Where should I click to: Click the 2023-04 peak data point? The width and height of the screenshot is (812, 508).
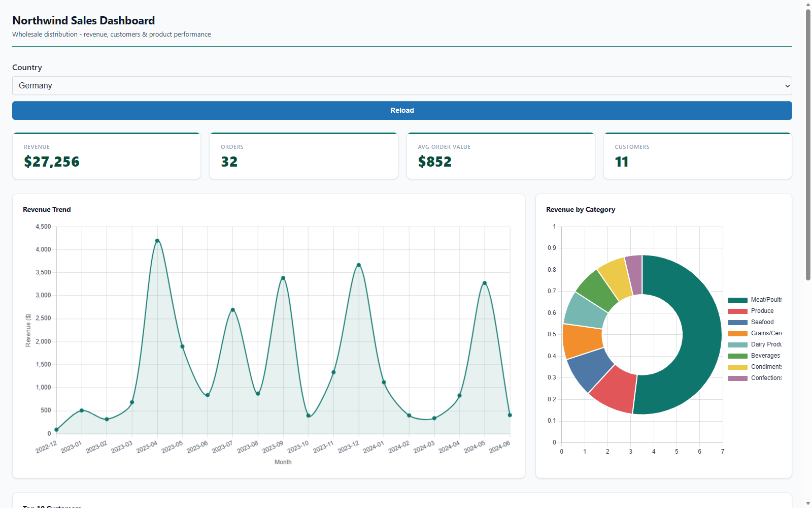(x=157, y=241)
